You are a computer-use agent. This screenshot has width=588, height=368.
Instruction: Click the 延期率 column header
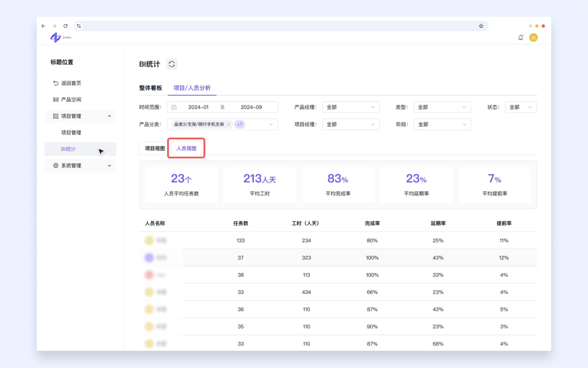click(x=438, y=223)
